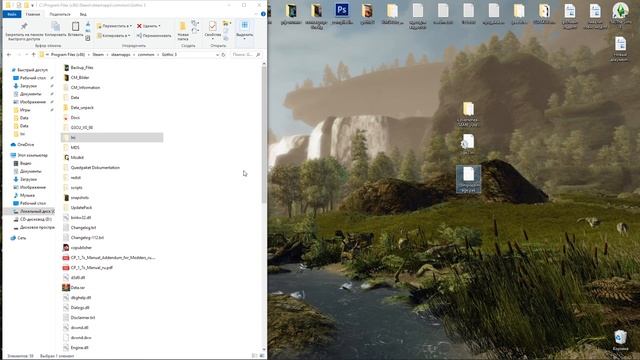Select Games (Игры) folder under Quick access
Screen dimensions: 640x360
click(22, 110)
